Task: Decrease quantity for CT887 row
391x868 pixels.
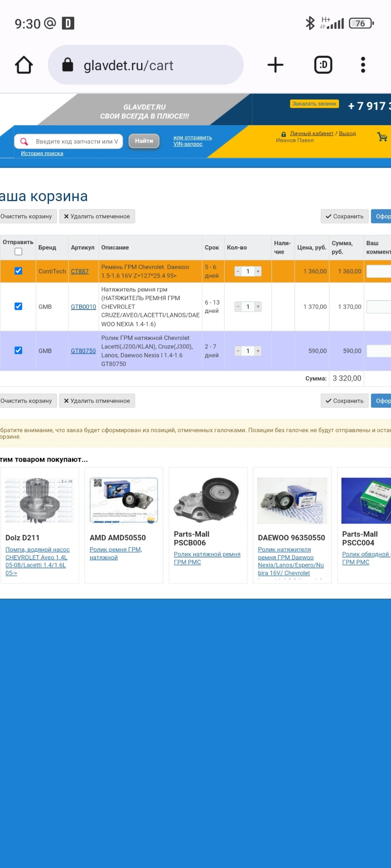Action: click(x=238, y=271)
